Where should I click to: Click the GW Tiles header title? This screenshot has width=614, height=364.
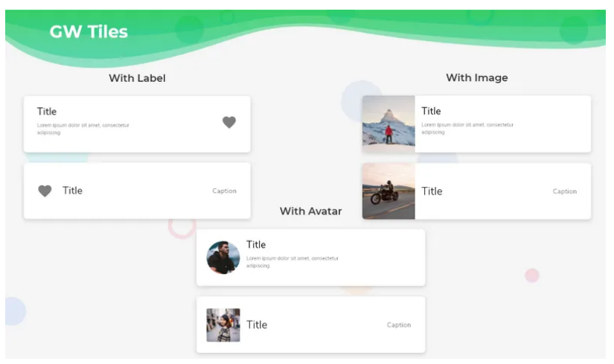point(89,31)
